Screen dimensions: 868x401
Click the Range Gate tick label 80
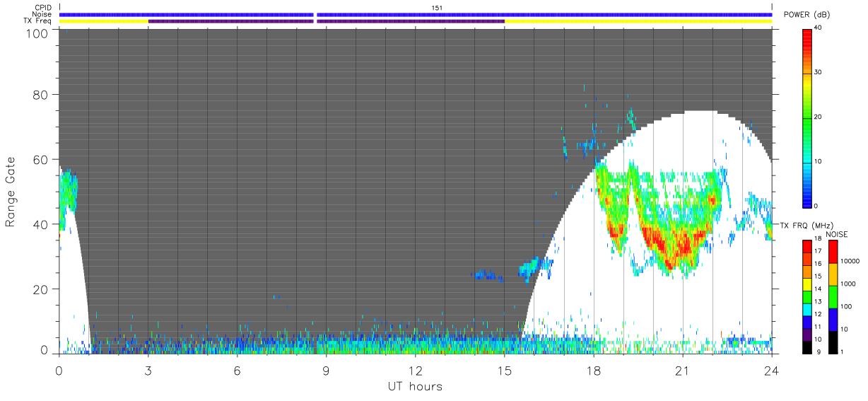pyautogui.click(x=42, y=94)
